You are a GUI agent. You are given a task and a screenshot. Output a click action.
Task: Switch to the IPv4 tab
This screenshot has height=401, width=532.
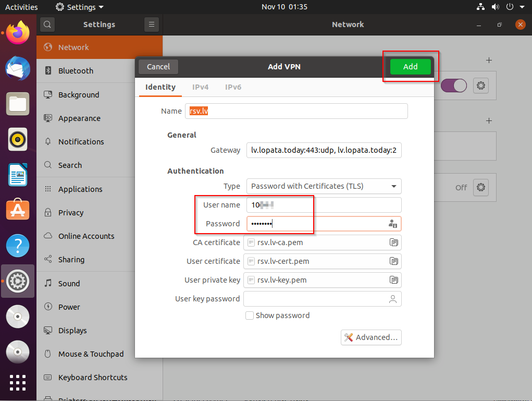click(x=200, y=87)
